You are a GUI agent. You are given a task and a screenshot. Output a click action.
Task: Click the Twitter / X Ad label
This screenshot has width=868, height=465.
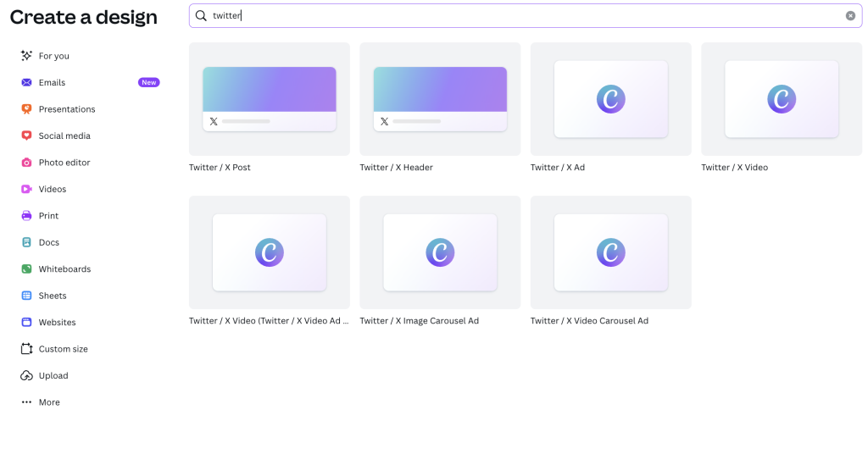pos(558,167)
